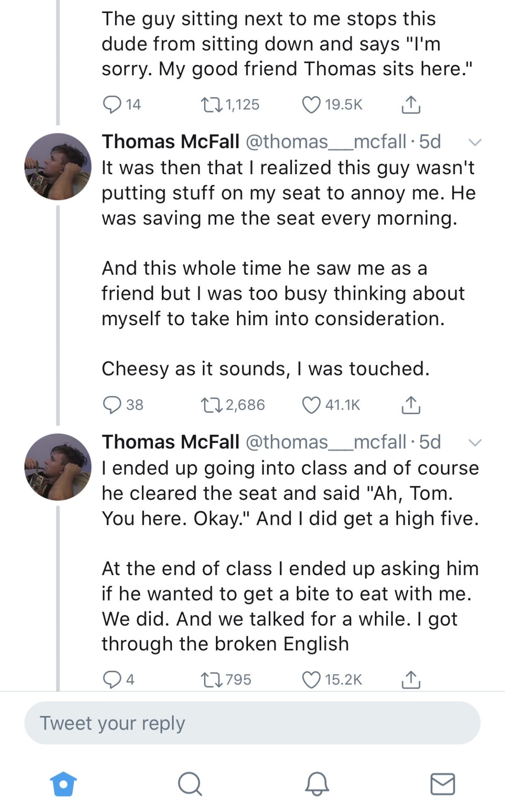Open options chevron on 'saving me the seat' tweet
The height and width of the screenshot is (812, 505).
click(x=475, y=143)
